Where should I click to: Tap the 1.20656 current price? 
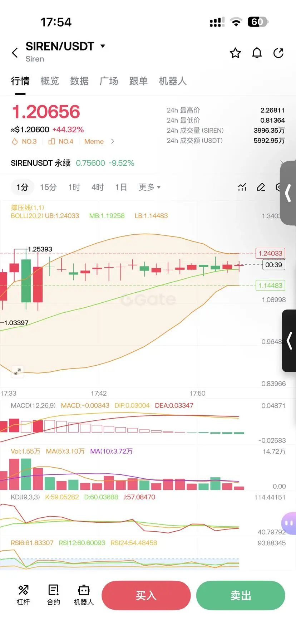46,112
